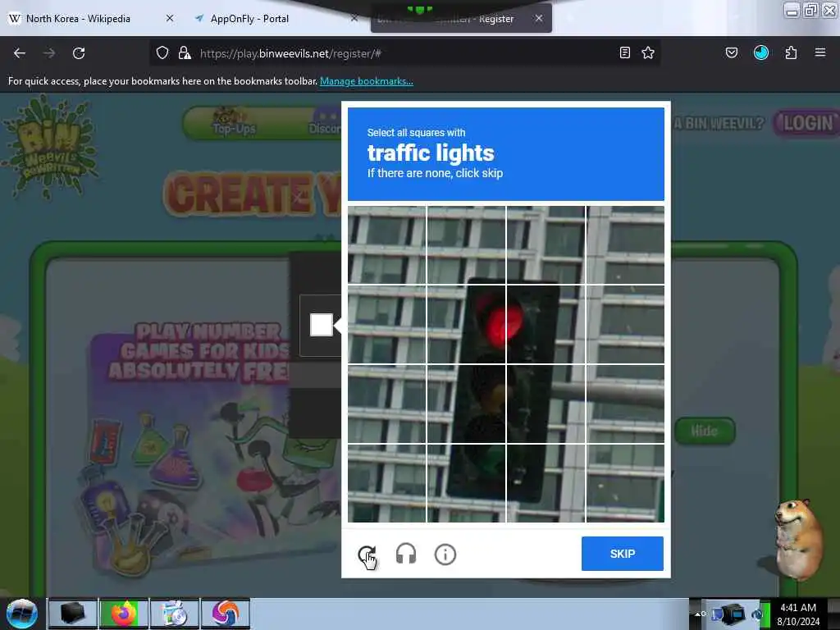Open the Windows Start button
840x630 pixels.
[x=21, y=614]
